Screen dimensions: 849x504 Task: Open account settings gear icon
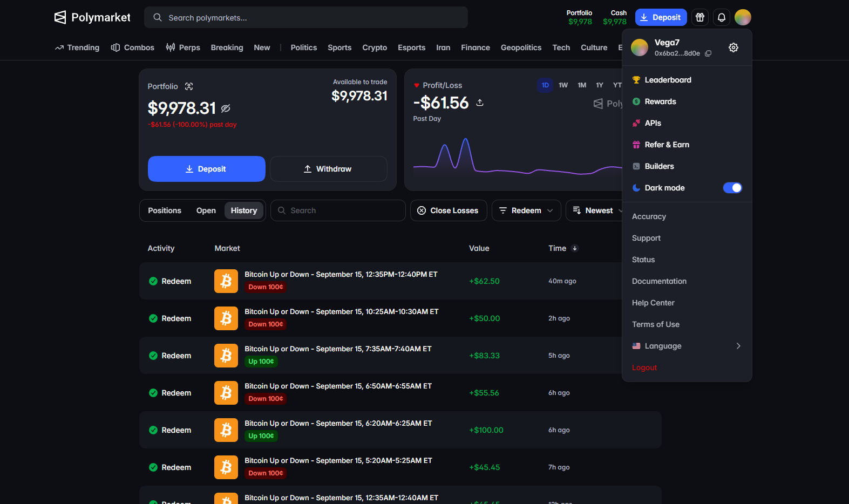tap(733, 47)
